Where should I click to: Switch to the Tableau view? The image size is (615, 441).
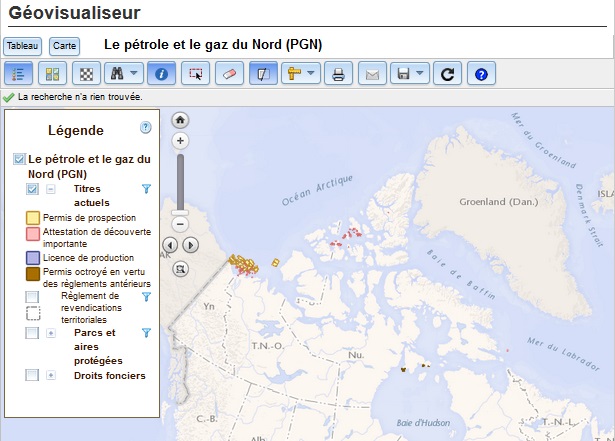(22, 46)
